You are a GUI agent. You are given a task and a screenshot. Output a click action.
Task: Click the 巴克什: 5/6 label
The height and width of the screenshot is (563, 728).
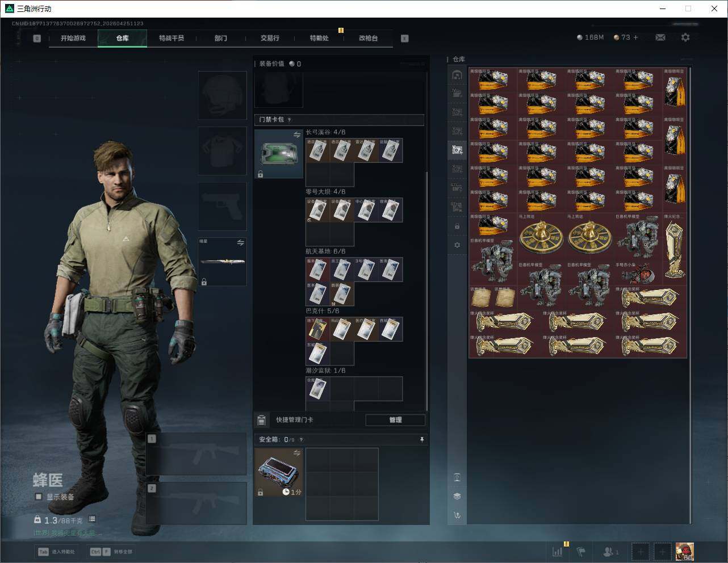click(323, 311)
